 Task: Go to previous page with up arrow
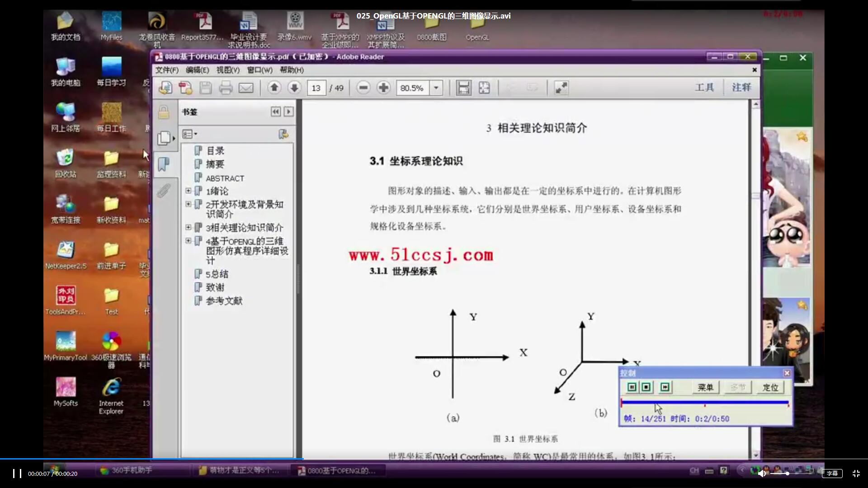274,88
